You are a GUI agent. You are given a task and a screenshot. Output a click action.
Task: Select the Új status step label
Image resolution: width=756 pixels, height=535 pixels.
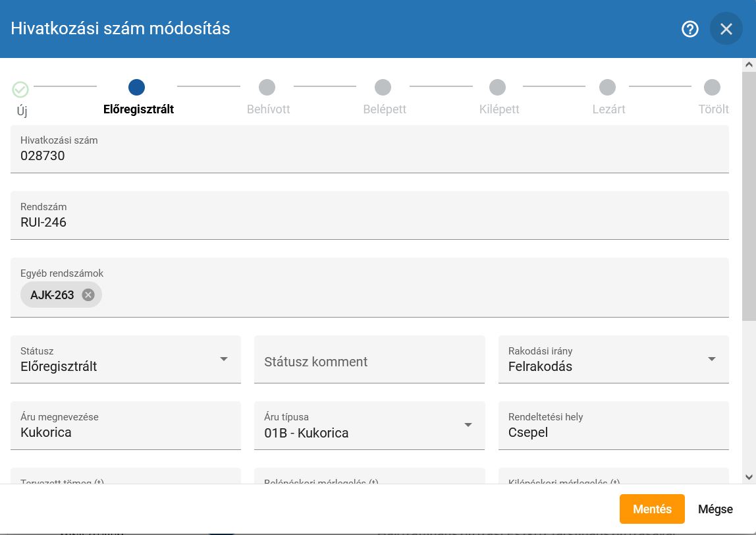[x=21, y=111]
